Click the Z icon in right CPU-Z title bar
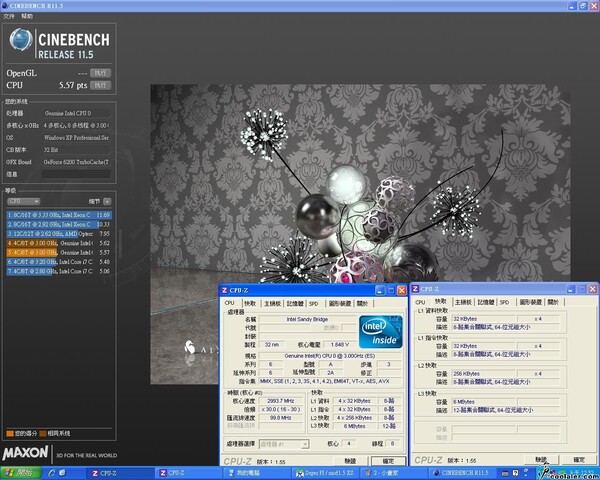 click(415, 289)
